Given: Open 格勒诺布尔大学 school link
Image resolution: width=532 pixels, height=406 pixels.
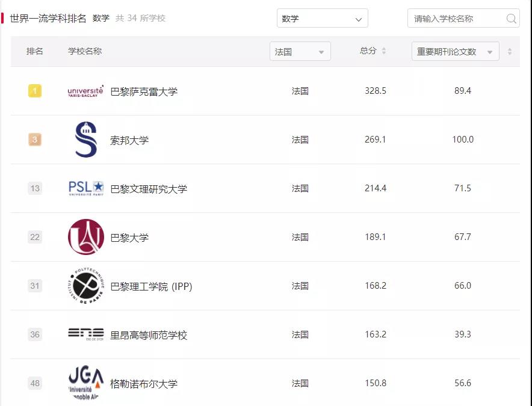Looking at the screenshot, I should 144,384.
